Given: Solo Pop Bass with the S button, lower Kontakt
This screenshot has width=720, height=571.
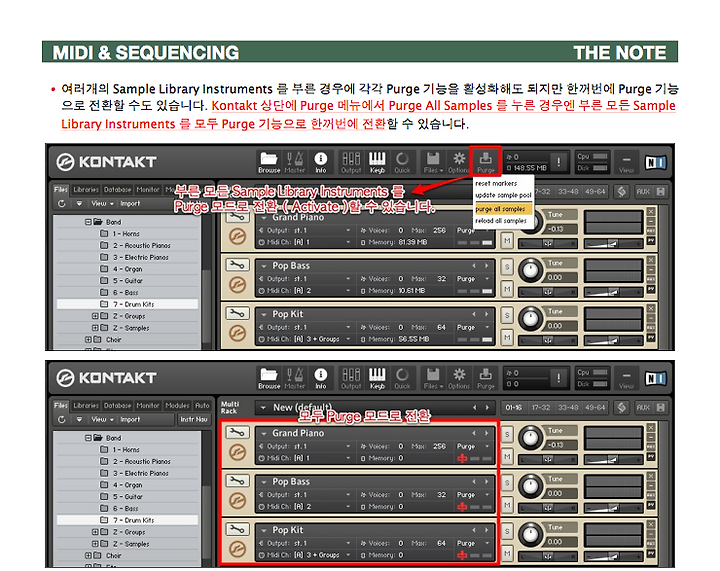Looking at the screenshot, I should [x=507, y=483].
